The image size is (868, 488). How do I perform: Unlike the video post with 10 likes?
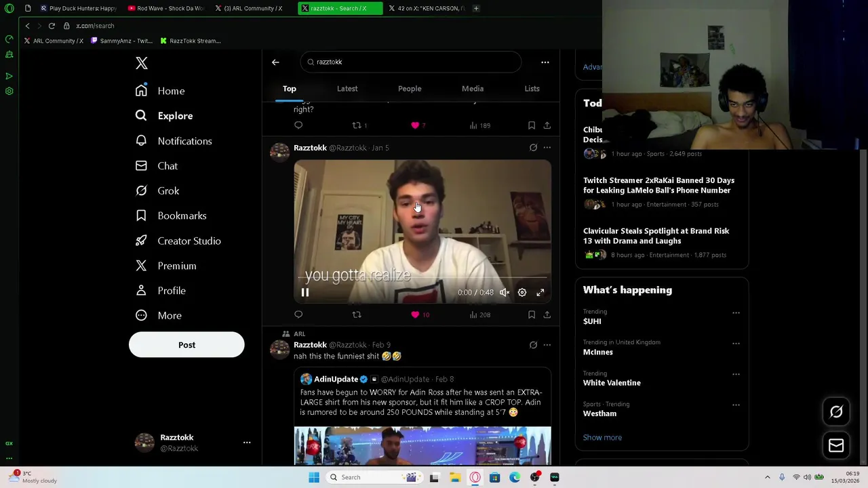(419, 314)
